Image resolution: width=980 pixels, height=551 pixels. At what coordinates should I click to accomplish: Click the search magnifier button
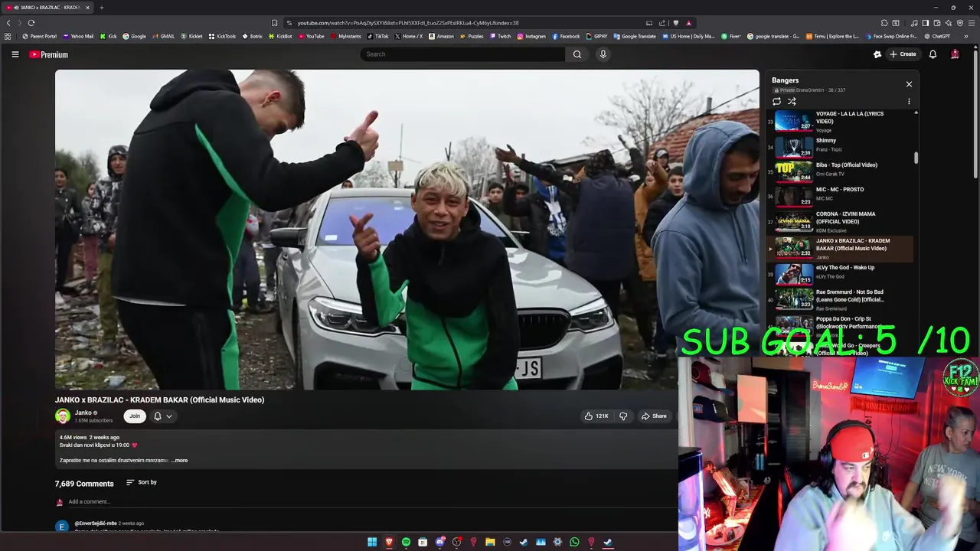[577, 54]
